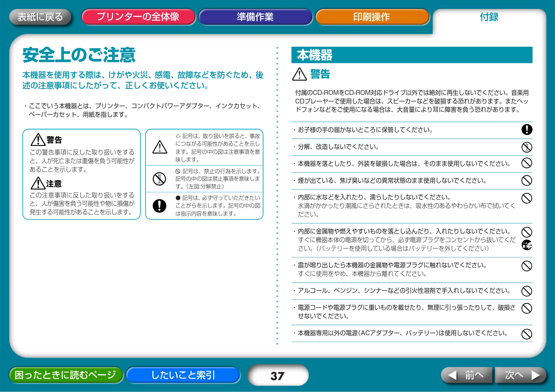Click the no-disassembly symbol in legend

tap(160, 179)
